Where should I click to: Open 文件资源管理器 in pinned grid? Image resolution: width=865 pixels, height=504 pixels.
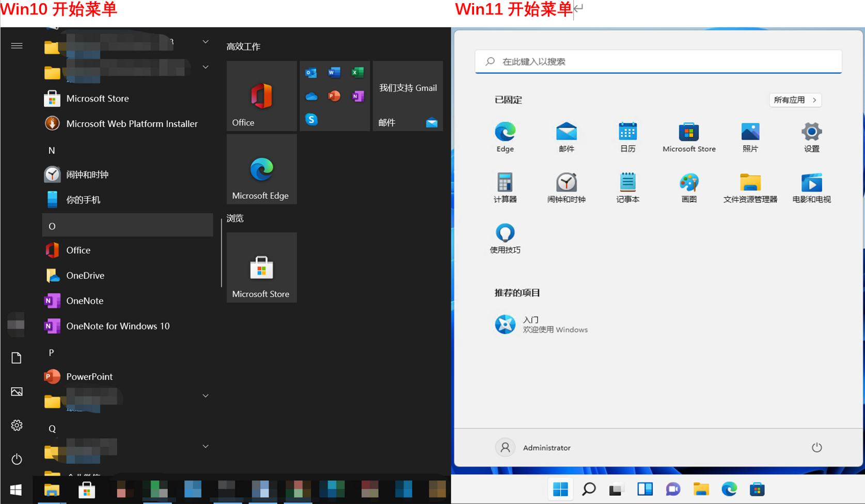coord(750,187)
